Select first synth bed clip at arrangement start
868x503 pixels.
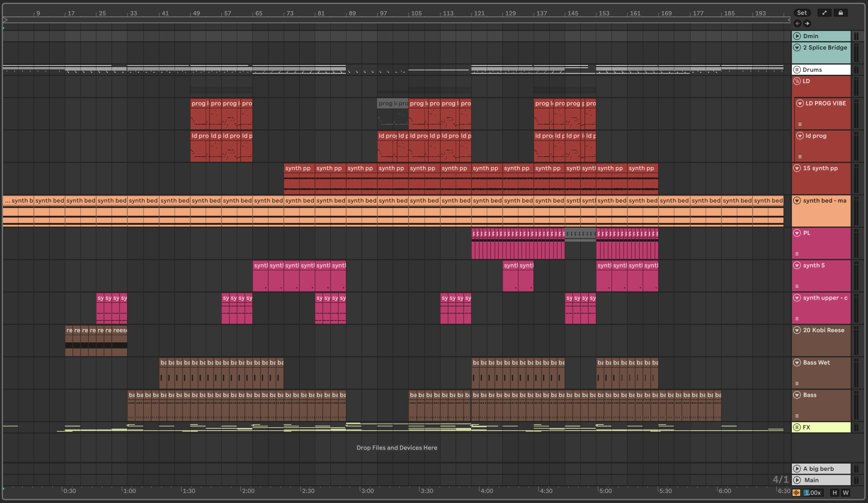tap(18, 211)
